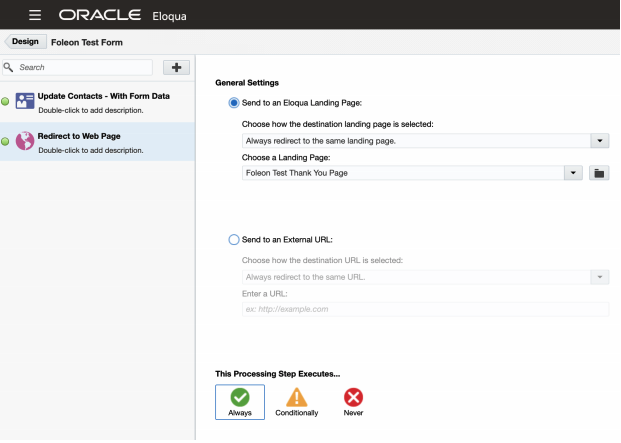Screen dimensions: 621x443
Task: Click into the processing steps Search field
Action: click(x=84, y=67)
